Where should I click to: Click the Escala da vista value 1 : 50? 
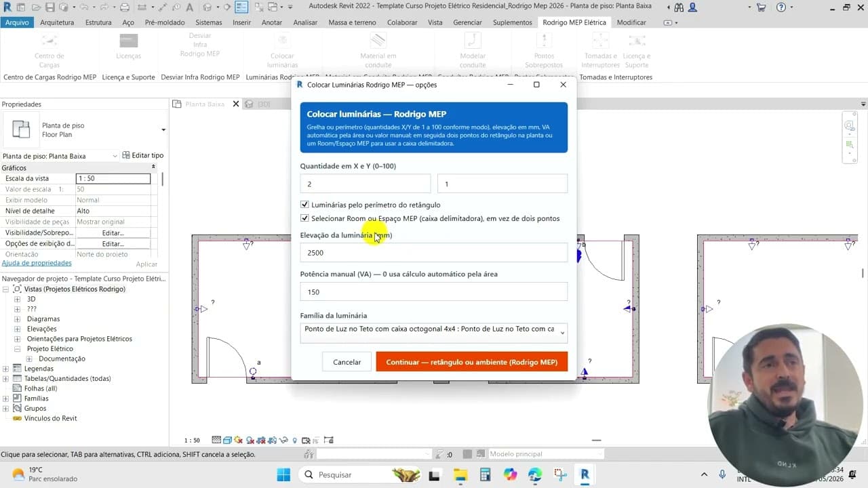coord(113,178)
